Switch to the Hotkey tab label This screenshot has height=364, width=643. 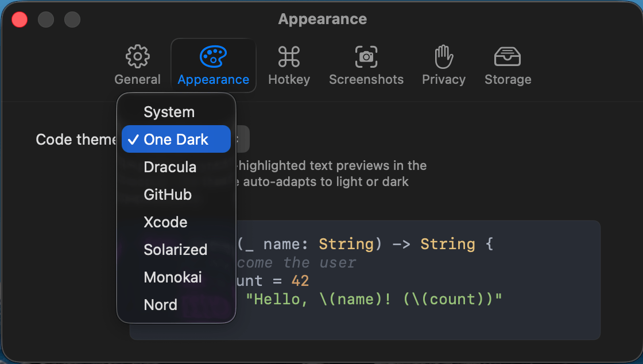(x=289, y=79)
